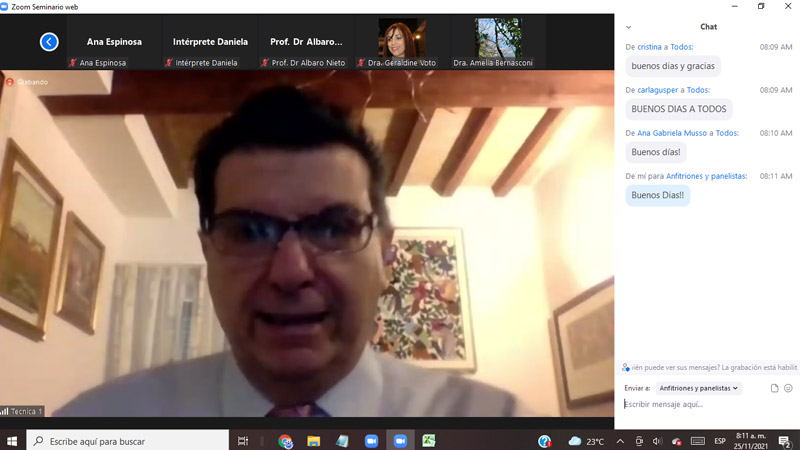The width and height of the screenshot is (800, 450).
Task: Click the 'Escribir mensaje aquí' input field
Action: (x=708, y=404)
